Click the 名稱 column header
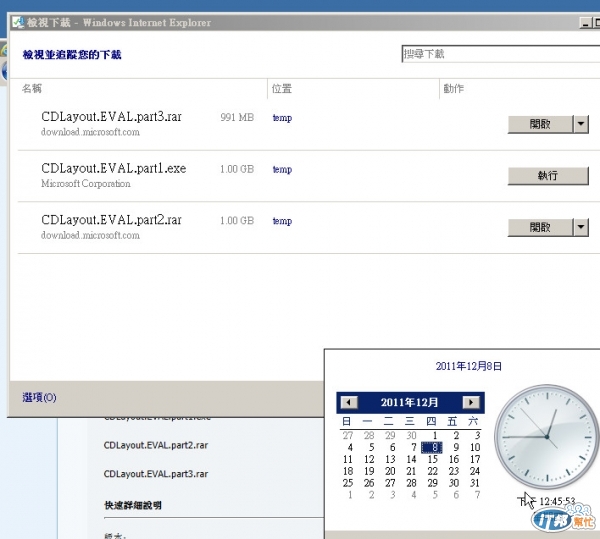This screenshot has height=539, width=600. pyautogui.click(x=32, y=88)
